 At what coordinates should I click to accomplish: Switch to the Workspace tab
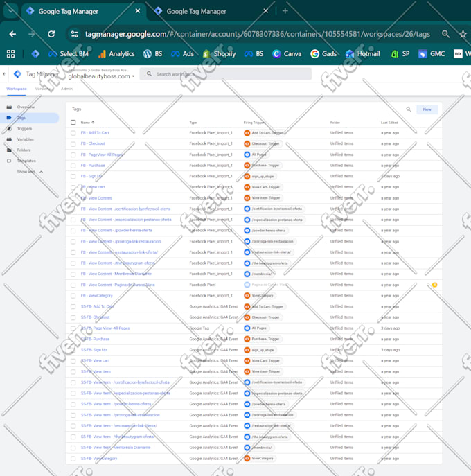[x=17, y=89]
